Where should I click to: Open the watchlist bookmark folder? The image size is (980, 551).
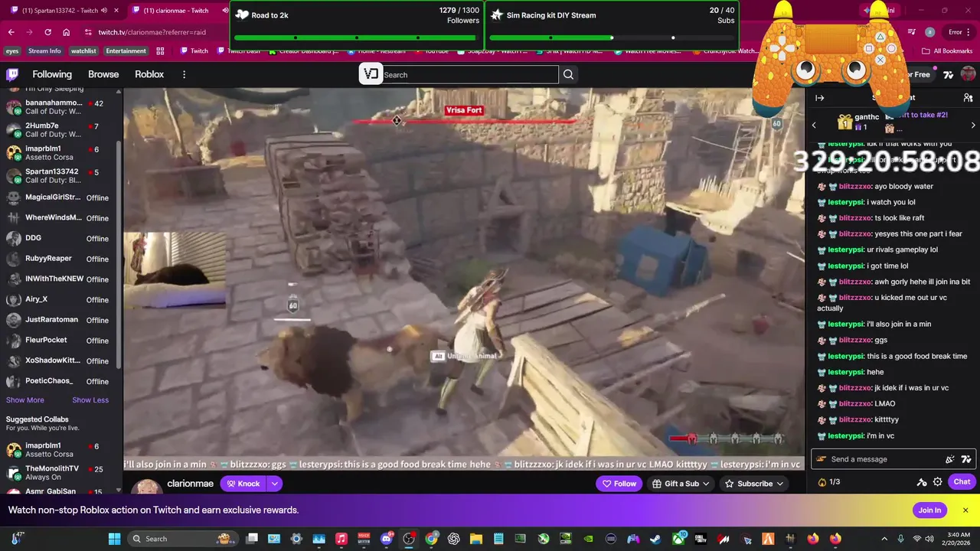[x=83, y=51]
